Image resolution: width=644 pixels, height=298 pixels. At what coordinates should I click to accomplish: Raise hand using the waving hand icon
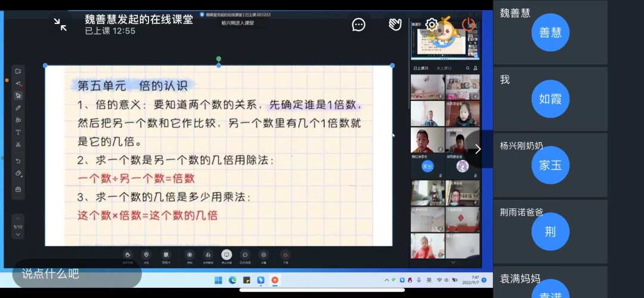[x=395, y=24]
